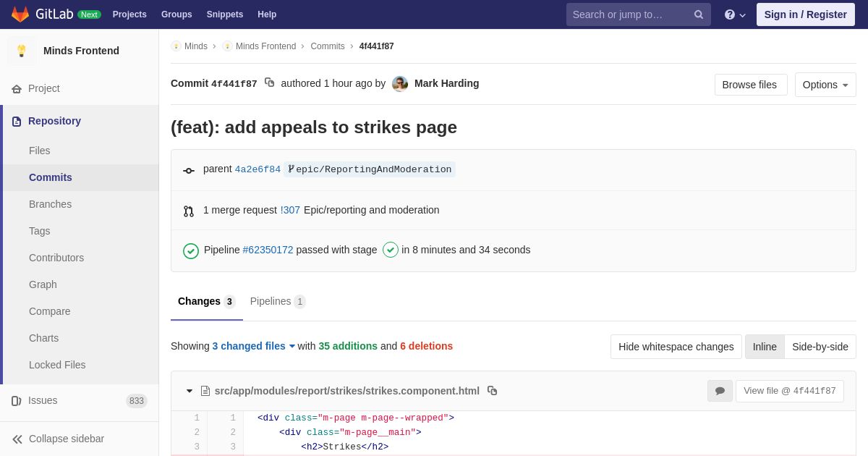868x456 pixels.
Task: Copy the commit SHA with the clipboard icon
Action: (x=269, y=83)
